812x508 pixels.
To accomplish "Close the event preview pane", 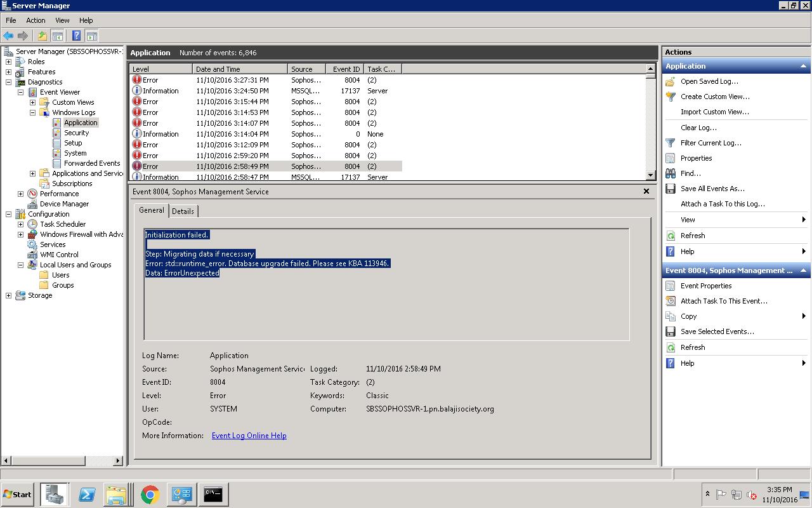I will tap(646, 191).
